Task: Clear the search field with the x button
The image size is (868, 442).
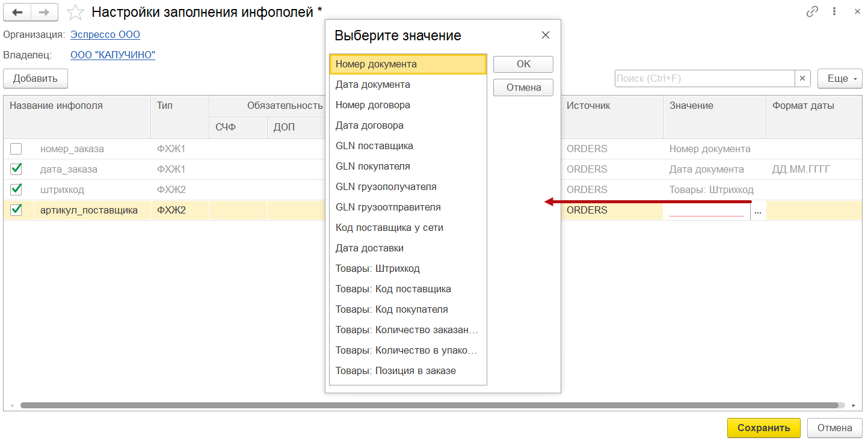Action: [x=803, y=78]
